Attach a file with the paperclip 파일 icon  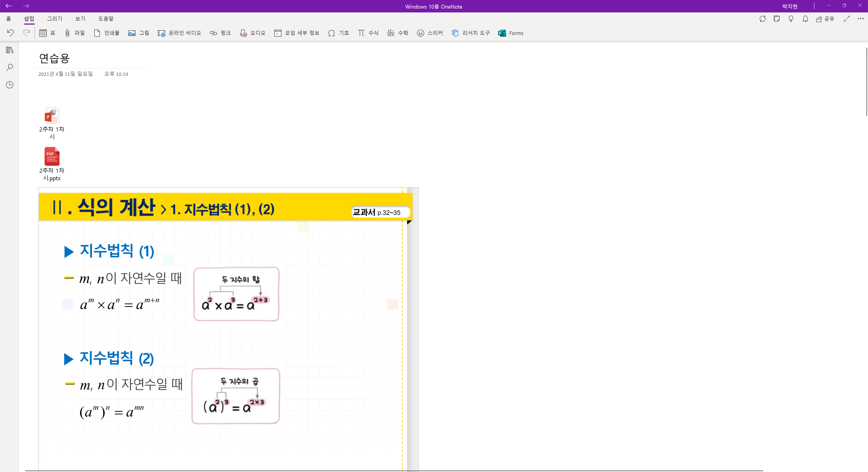(74, 33)
